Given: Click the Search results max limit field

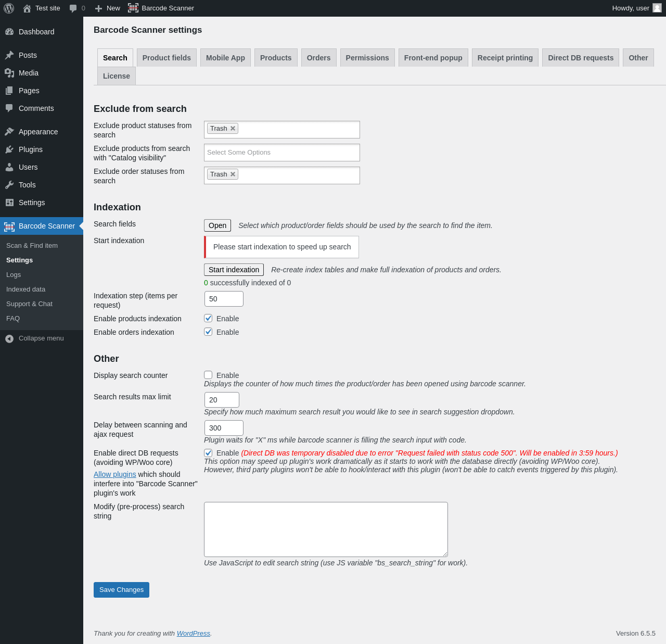Looking at the screenshot, I should click(222, 400).
